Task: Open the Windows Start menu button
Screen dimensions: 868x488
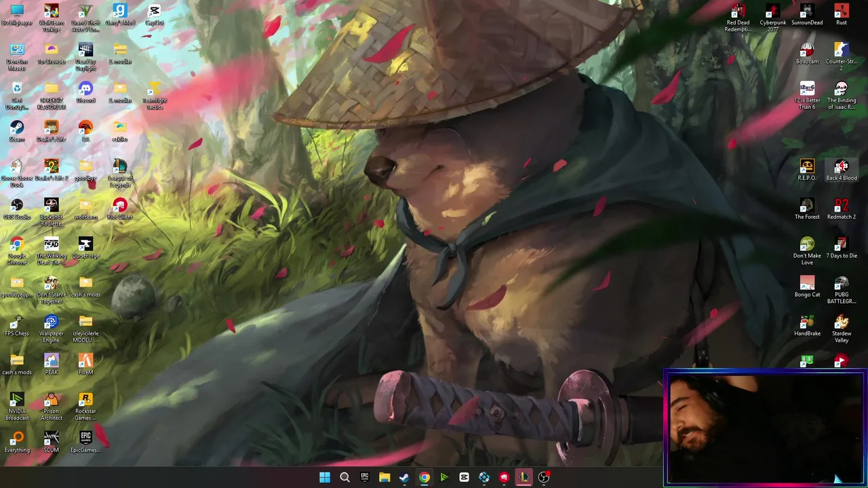Action: [x=324, y=477]
